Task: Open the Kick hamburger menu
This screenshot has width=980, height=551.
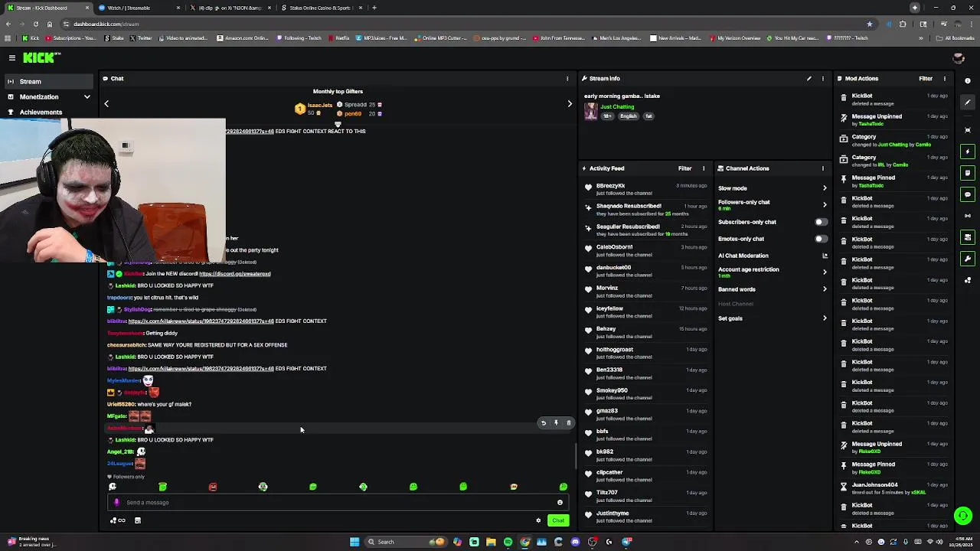Action: [12, 57]
